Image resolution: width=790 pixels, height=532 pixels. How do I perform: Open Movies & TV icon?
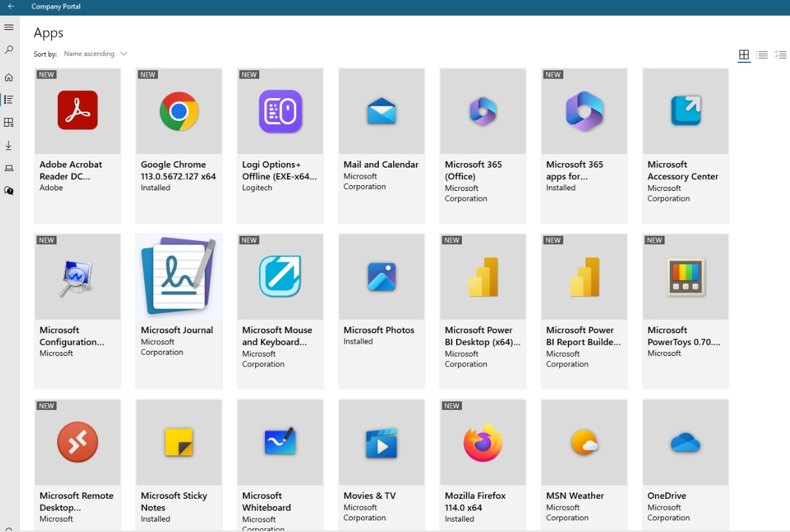[x=382, y=442]
